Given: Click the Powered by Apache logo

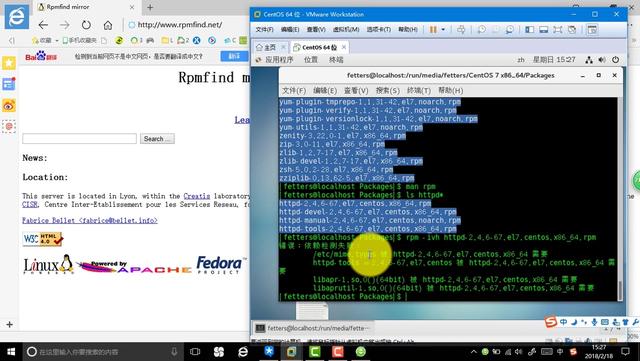Looking at the screenshot, I should (134, 267).
